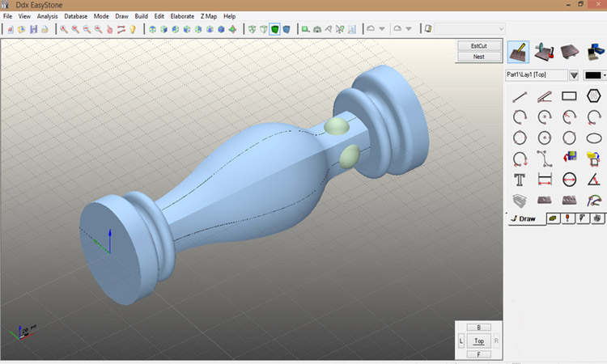Viewport: 607px width, 364px height.
Task: Select the Circle by center point tool
Action: [x=545, y=138]
